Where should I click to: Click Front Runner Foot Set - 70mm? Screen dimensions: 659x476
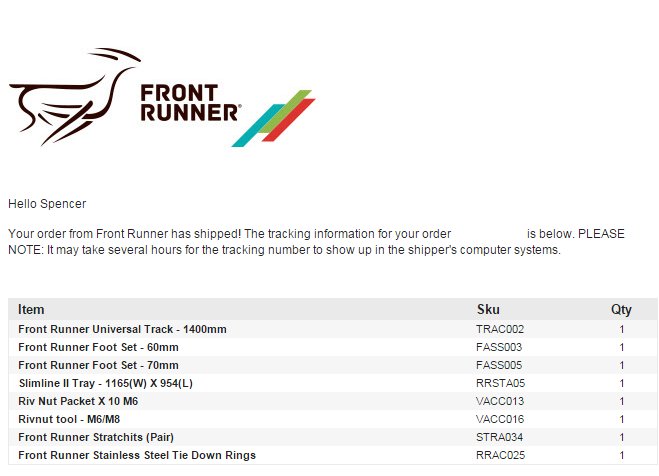click(x=98, y=365)
